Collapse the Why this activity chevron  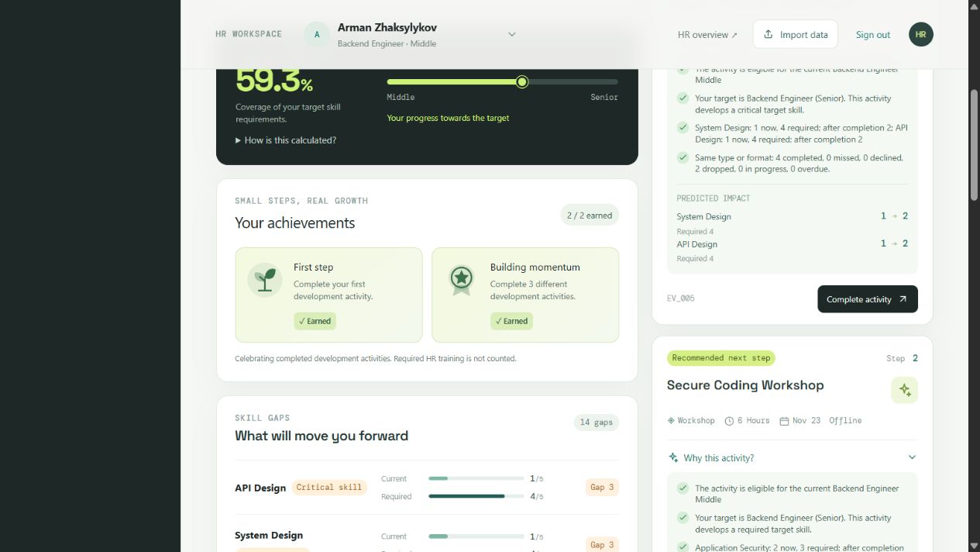click(912, 457)
